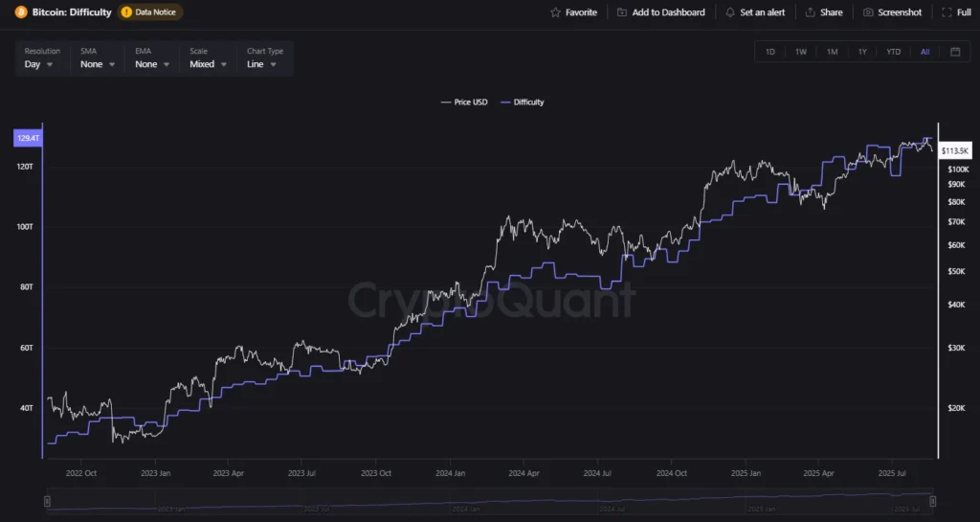980x522 pixels.
Task: Click the $100K right axis label
Action: [x=958, y=170]
